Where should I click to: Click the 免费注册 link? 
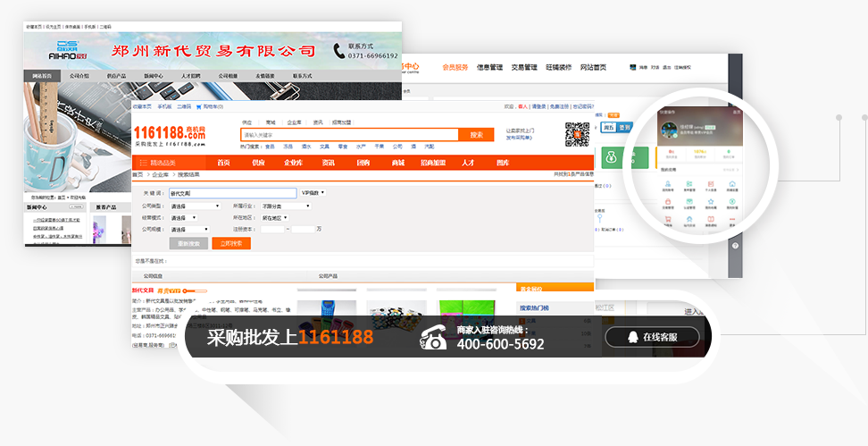[x=559, y=106]
